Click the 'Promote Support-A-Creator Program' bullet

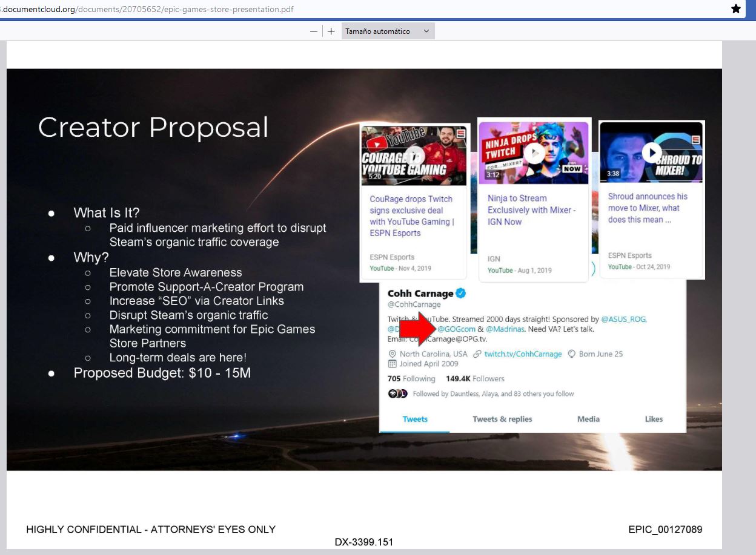[207, 287]
